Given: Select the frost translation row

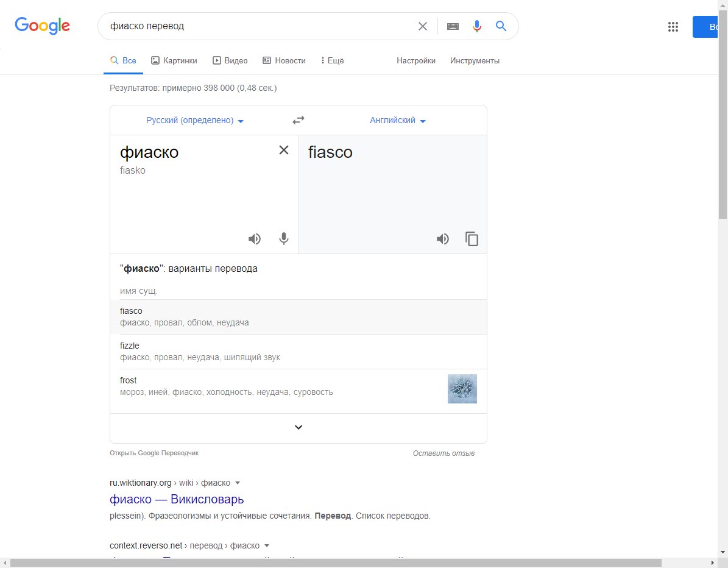Looking at the screenshot, I should coord(299,391).
